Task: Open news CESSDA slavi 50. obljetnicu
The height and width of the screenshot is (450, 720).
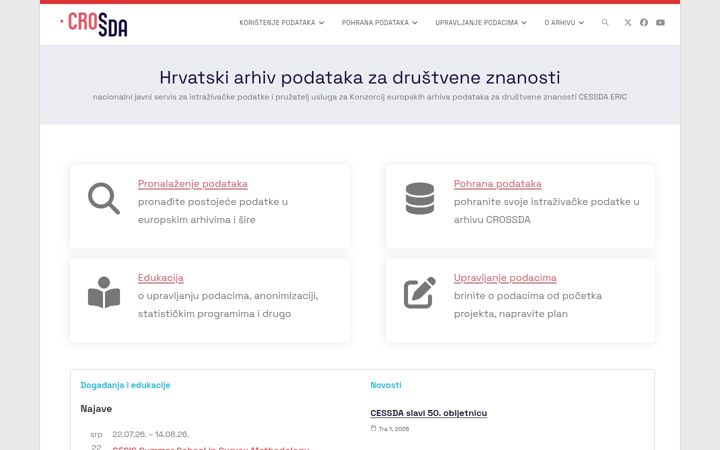Action: 429,413
